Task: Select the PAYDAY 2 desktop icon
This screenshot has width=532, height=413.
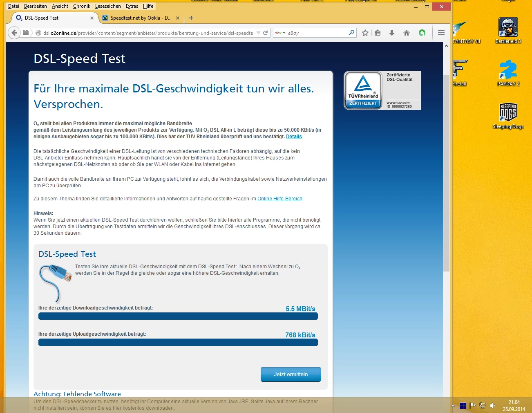Action: tap(508, 73)
